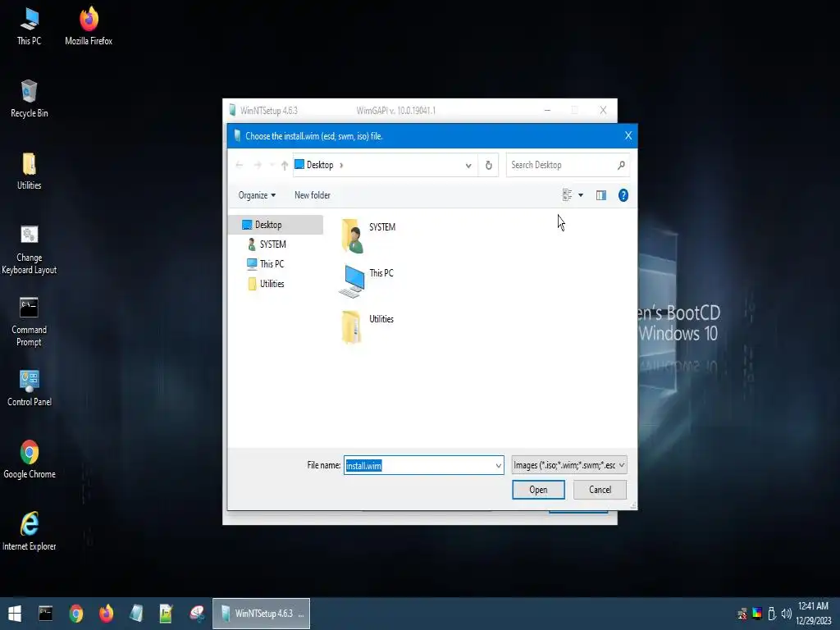840x630 pixels.
Task: Click the volume icon in system tray
Action: tap(786, 614)
